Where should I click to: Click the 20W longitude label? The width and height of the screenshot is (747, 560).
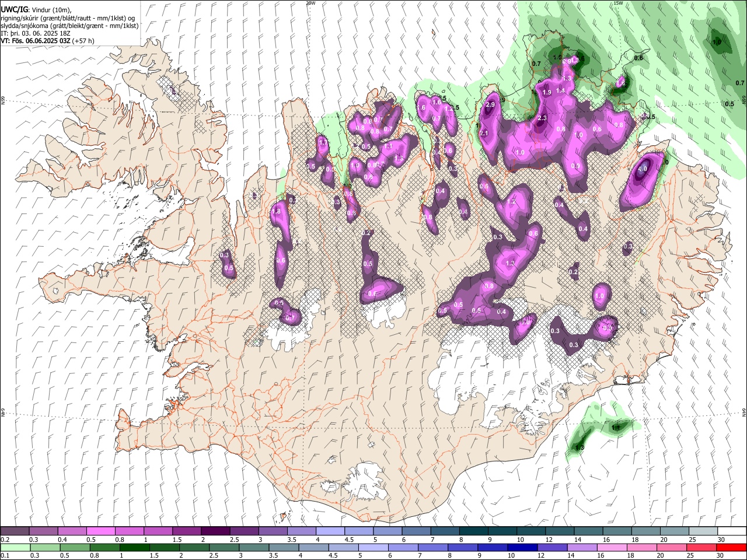pos(311,3)
